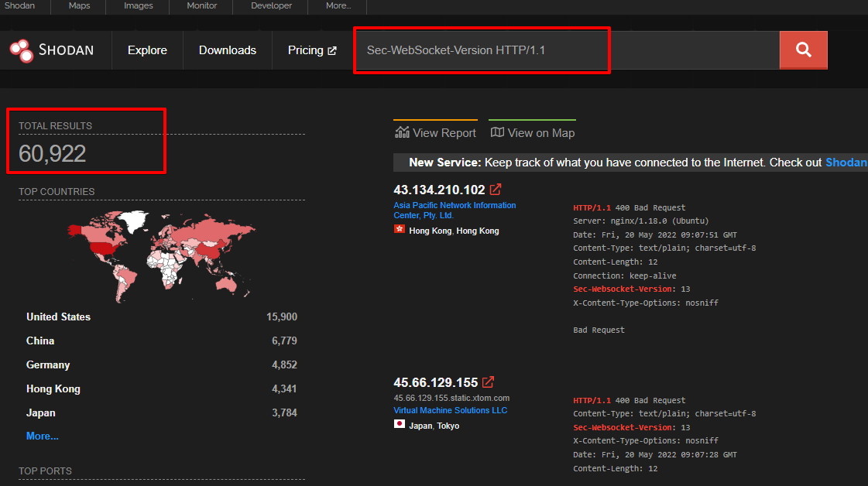868x486 pixels.
Task: Open external link icon next to 45.66.129.155
Action: click(x=488, y=382)
